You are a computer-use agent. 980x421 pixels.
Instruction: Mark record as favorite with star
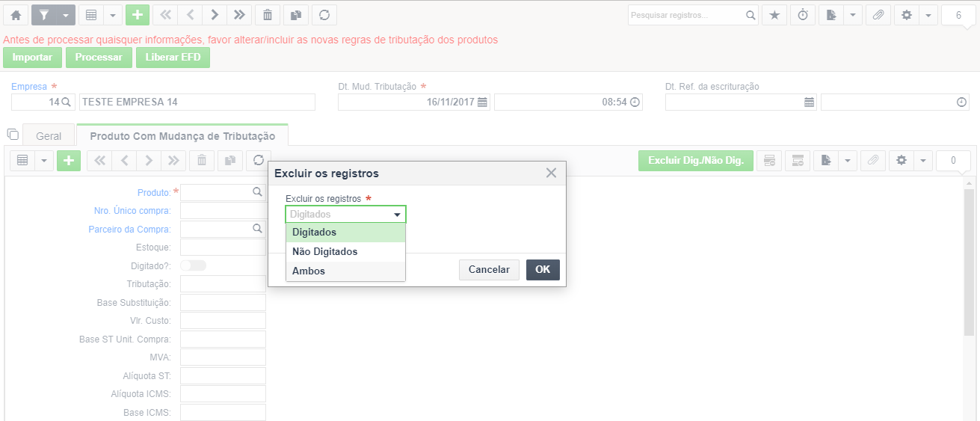pyautogui.click(x=774, y=15)
